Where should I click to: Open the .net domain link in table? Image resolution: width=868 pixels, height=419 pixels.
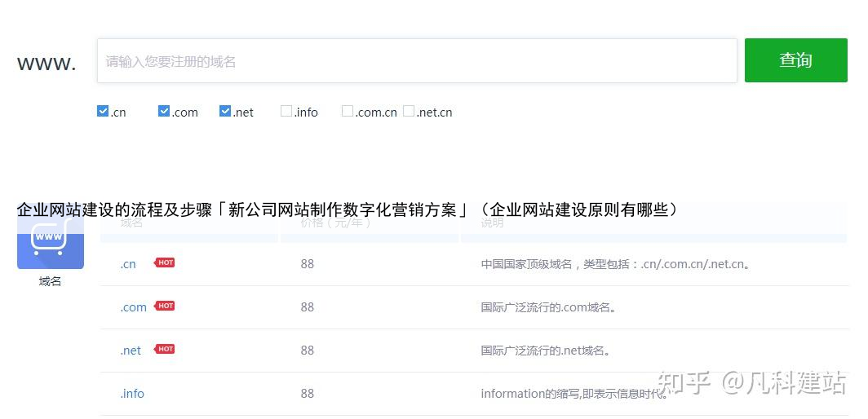coord(131,351)
